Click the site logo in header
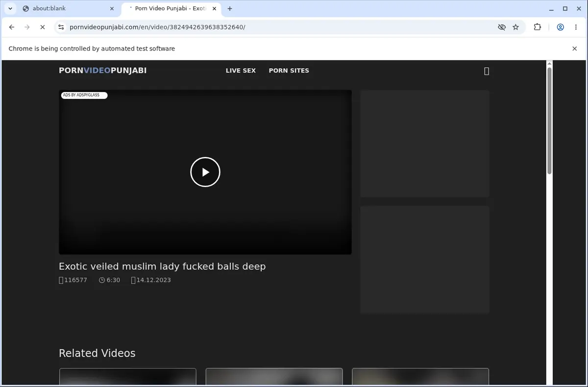 click(x=103, y=71)
